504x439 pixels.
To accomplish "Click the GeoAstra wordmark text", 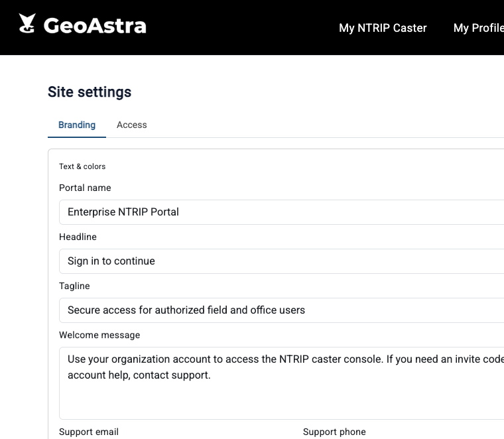I will click(95, 26).
